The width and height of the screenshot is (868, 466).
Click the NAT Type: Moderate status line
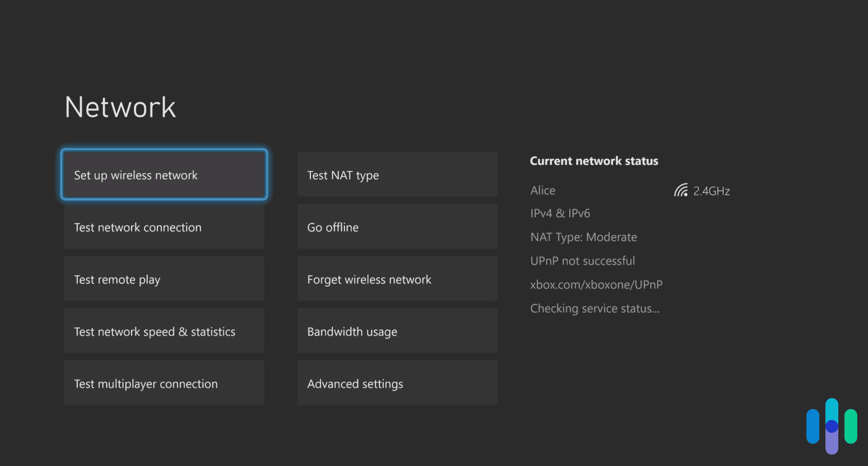click(583, 237)
